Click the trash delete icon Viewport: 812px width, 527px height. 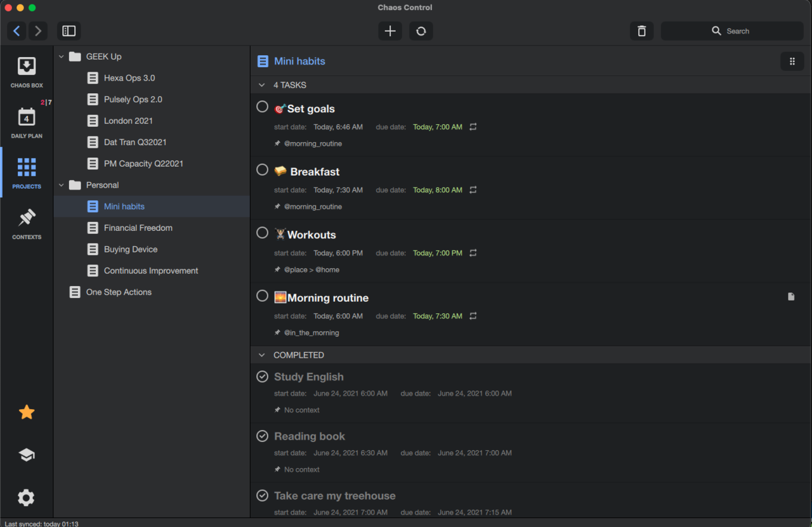coord(641,31)
